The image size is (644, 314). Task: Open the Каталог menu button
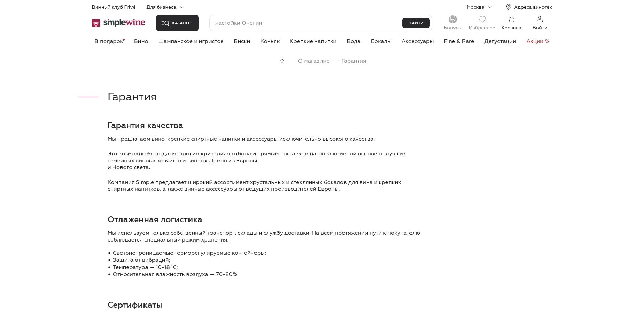click(x=177, y=23)
